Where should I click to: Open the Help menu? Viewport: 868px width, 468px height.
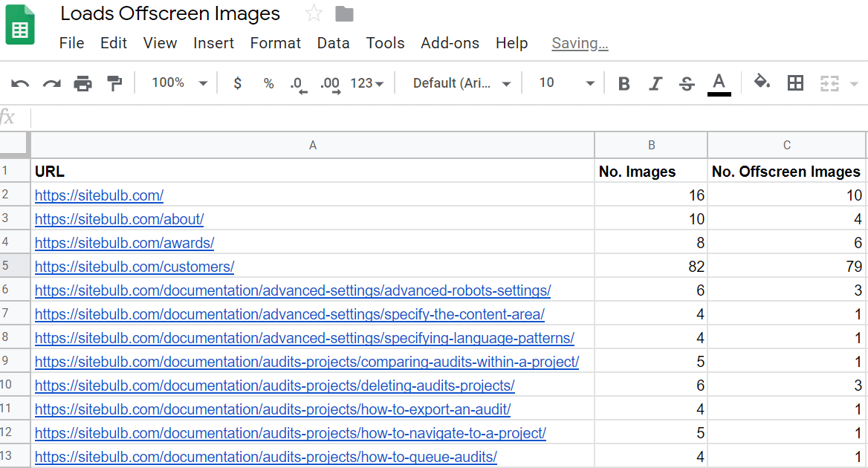coord(511,43)
